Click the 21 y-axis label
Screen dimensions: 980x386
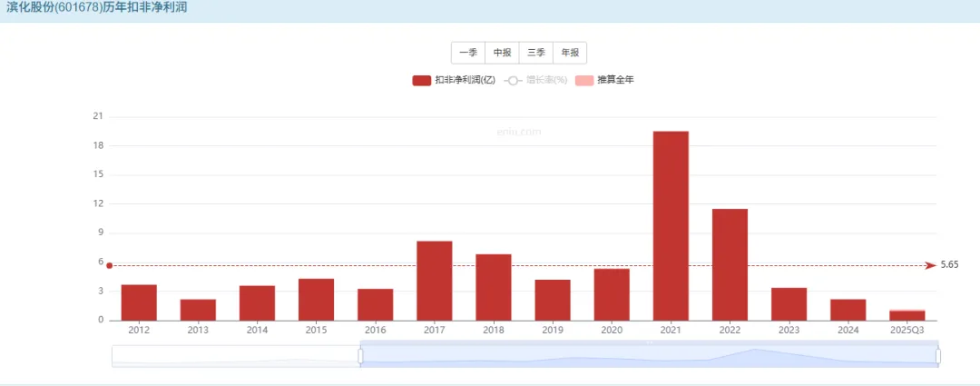coord(97,116)
